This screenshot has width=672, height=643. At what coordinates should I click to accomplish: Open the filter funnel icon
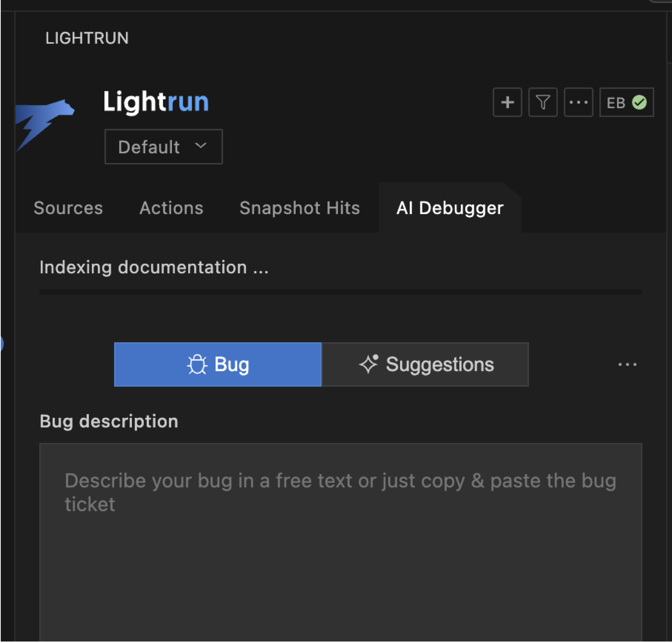(543, 103)
